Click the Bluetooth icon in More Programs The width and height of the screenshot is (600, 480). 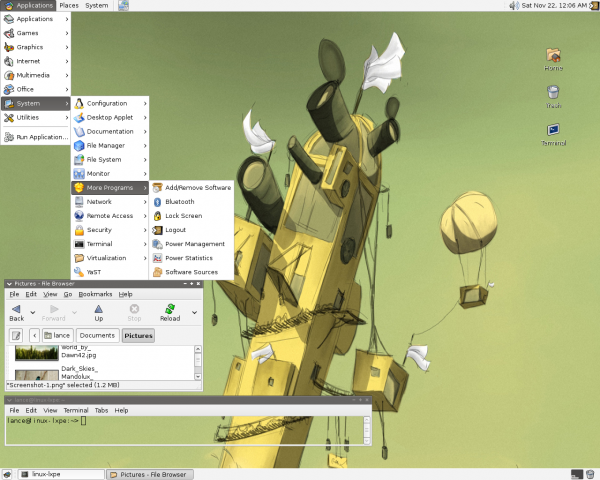[x=157, y=202]
